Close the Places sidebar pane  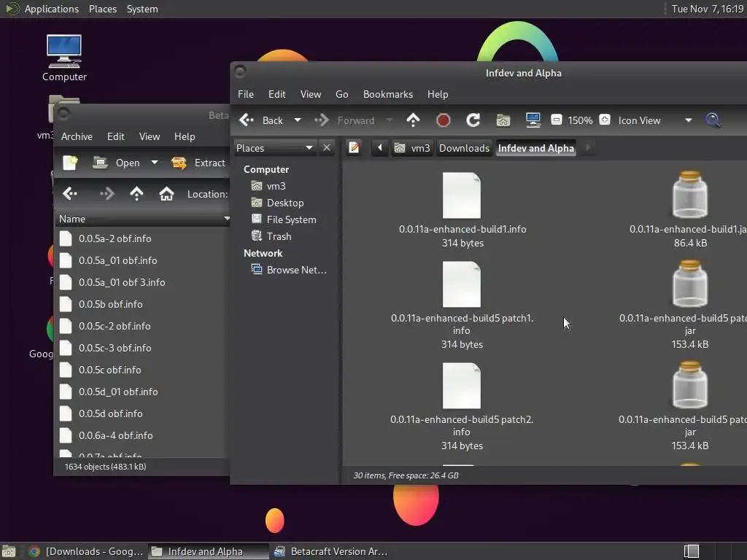327,147
